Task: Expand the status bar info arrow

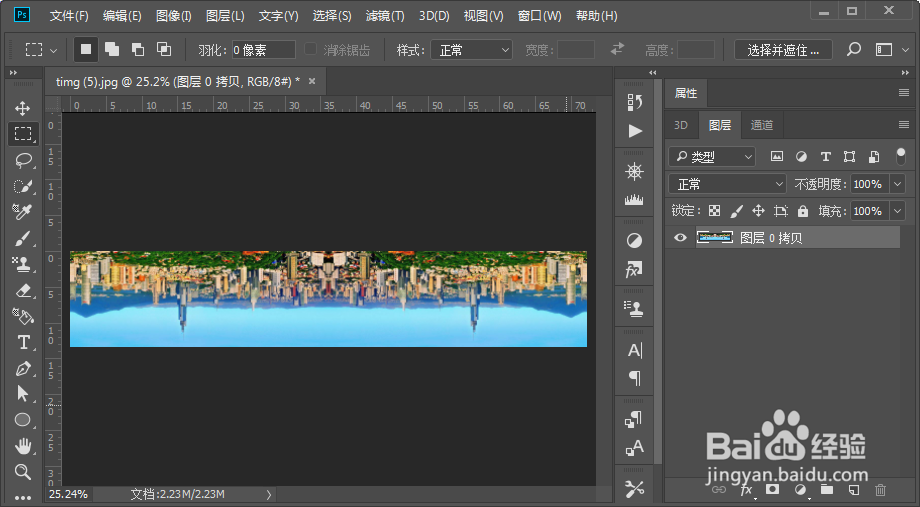Action: (x=269, y=495)
